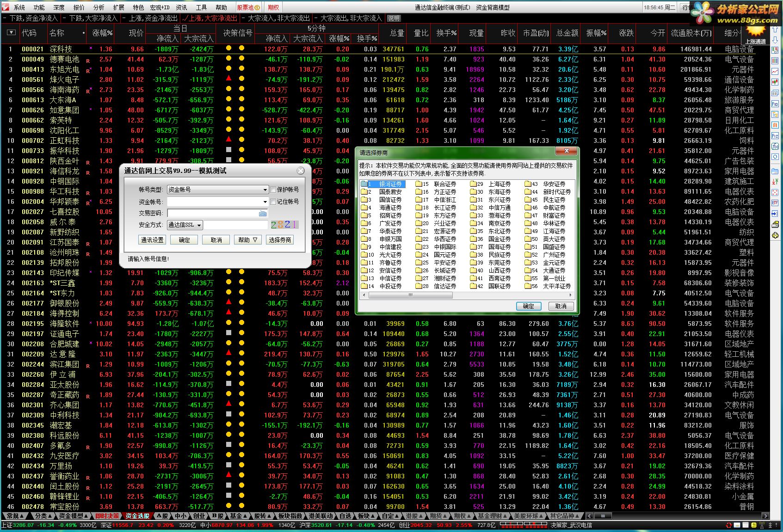The height and width of the screenshot is (532, 783).
Task: Toggle the 下跌,大宗净流入 filter option
Action: coord(90,18)
